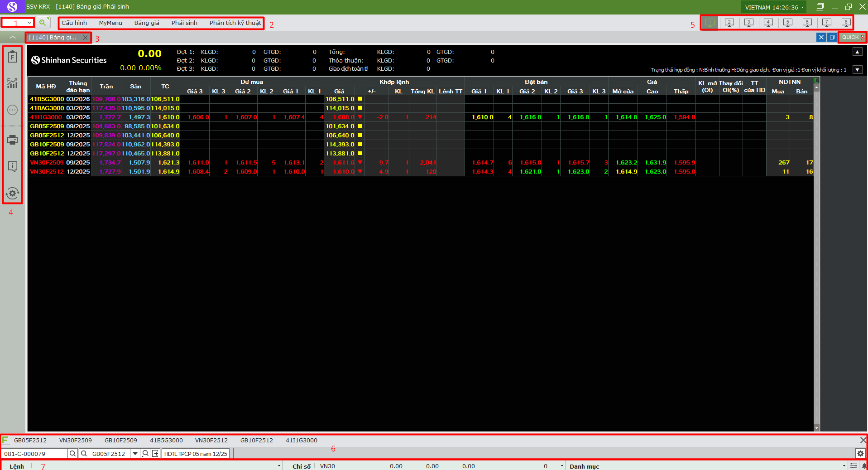
Task: Switch to virtual screen 8
Action: tap(846, 22)
